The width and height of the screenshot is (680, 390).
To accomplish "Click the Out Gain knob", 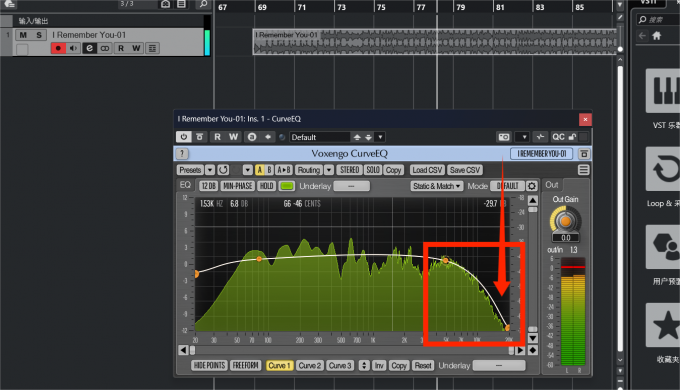I will pos(566,221).
